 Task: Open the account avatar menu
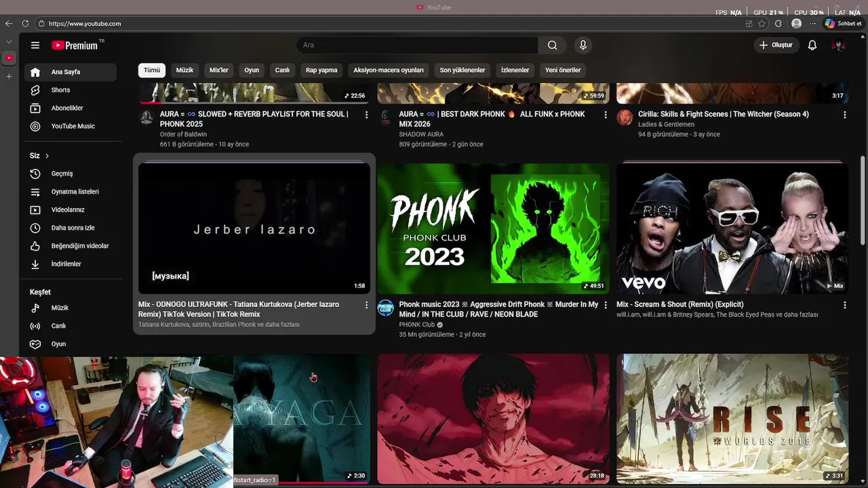coord(839,45)
